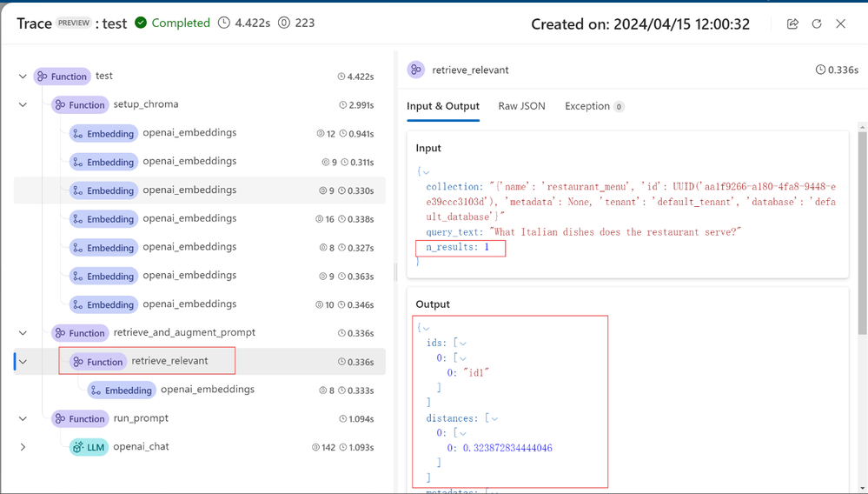Click the Embedding badge with 12 tokens 0.941s

pyautogui.click(x=103, y=133)
